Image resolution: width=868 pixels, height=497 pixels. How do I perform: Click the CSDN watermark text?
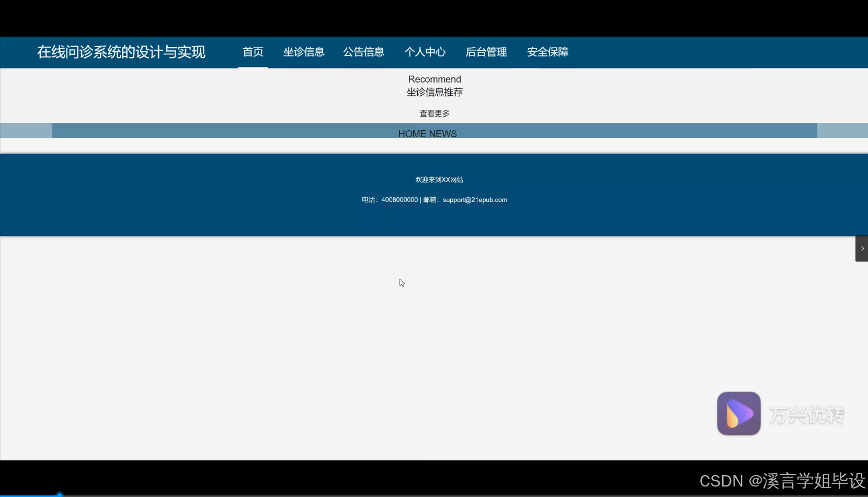[722, 481]
